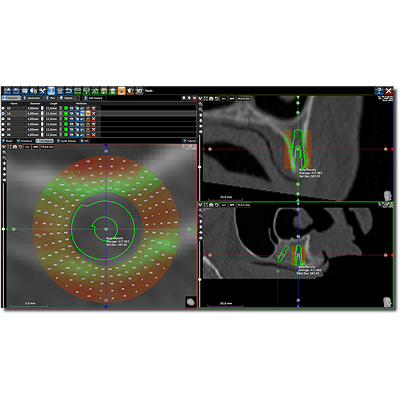Screen dimensions: 400x400
Task: Open length dropdown for implant 26
Action: [x=60, y=135]
